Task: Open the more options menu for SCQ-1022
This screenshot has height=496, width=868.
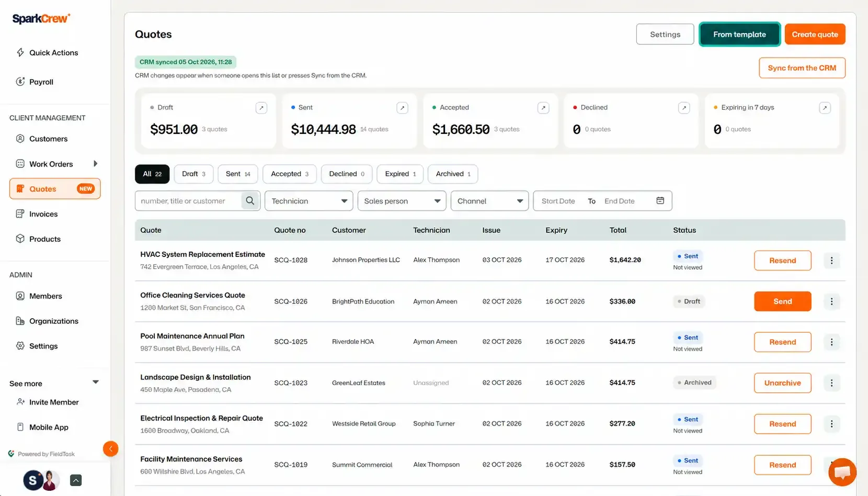Action: click(831, 424)
